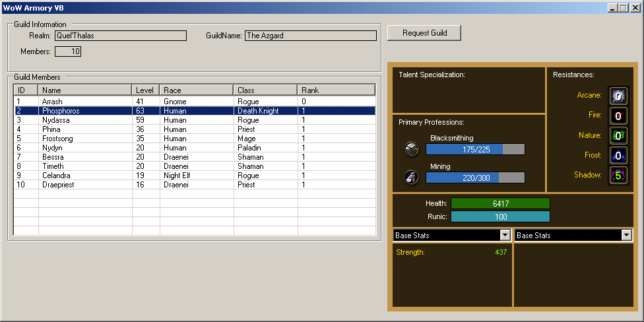Click the Shadow resistance icon
Image resolution: width=644 pixels, height=322 pixels.
point(618,176)
